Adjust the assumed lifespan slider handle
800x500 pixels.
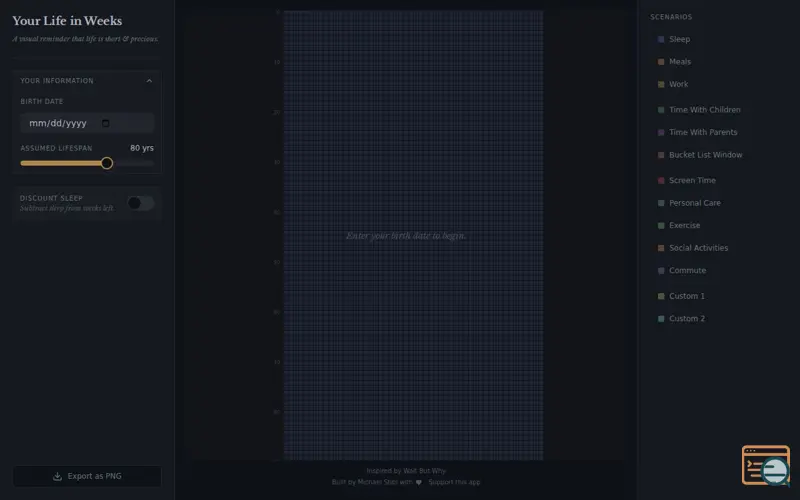(107, 163)
